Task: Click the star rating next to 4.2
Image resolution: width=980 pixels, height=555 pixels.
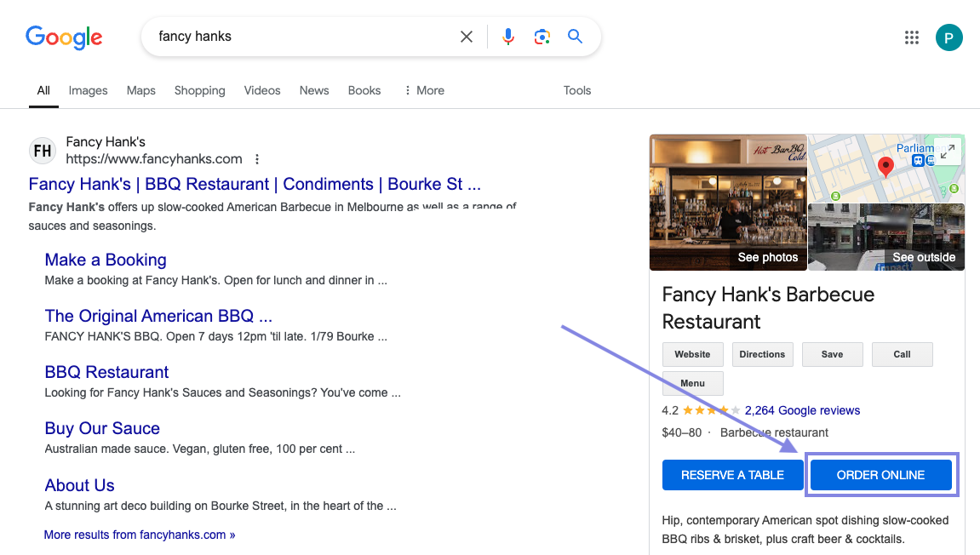Action: pos(711,410)
